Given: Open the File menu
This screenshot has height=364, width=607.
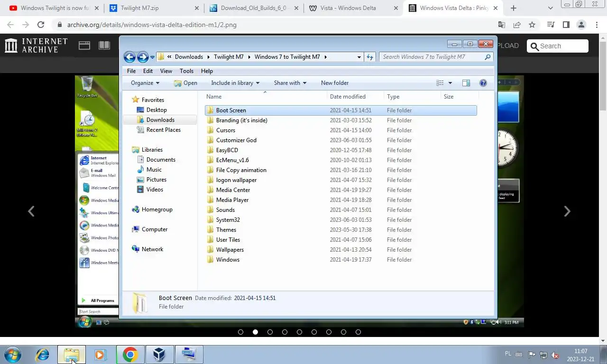Looking at the screenshot, I should 131,71.
